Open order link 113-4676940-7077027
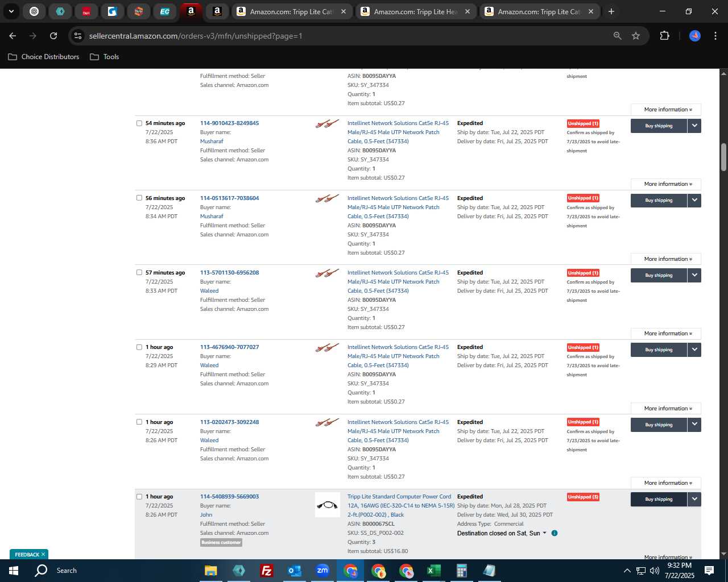This screenshot has width=728, height=582. [x=229, y=347]
